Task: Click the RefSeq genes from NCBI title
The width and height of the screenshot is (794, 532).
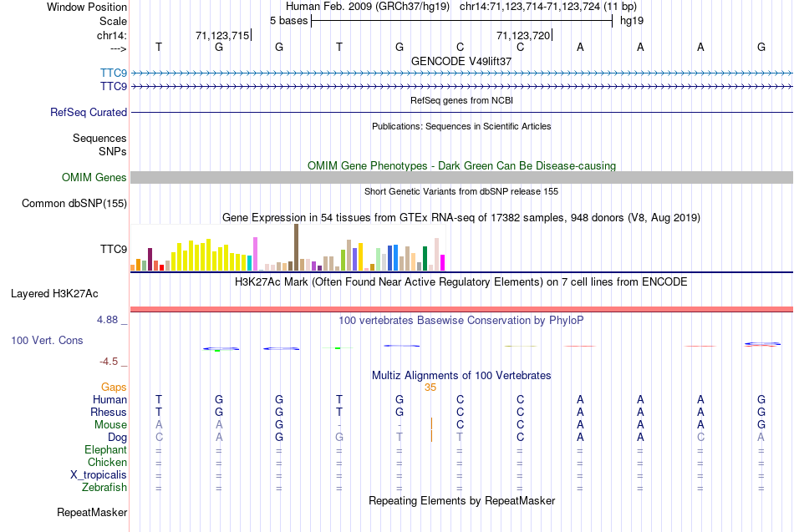Action: (x=461, y=100)
